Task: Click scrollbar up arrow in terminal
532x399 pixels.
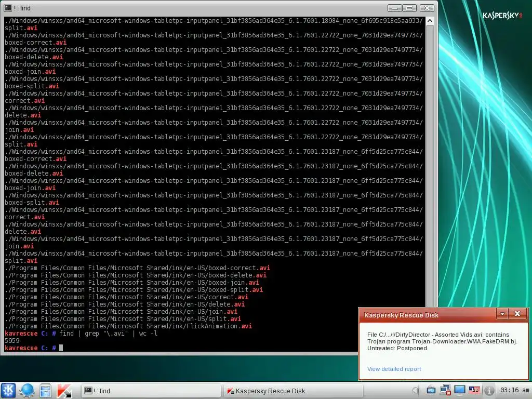Action: 430,21
